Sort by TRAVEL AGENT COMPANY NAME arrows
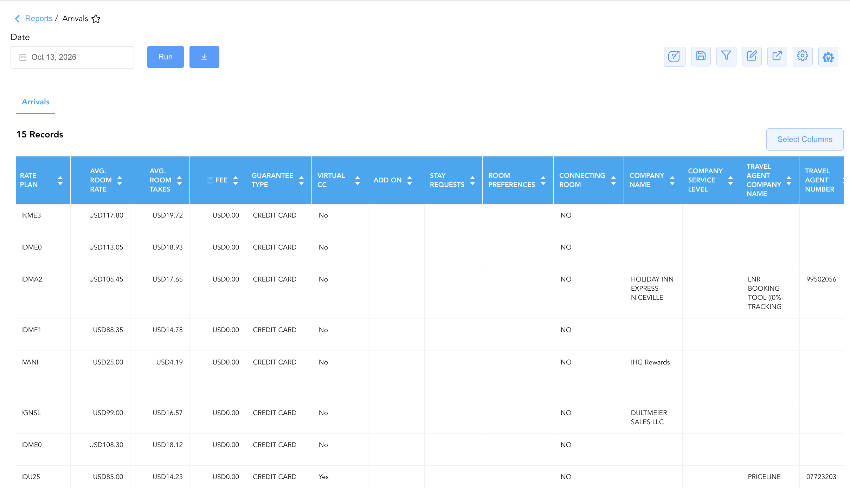The width and height of the screenshot is (850, 504). tap(789, 180)
